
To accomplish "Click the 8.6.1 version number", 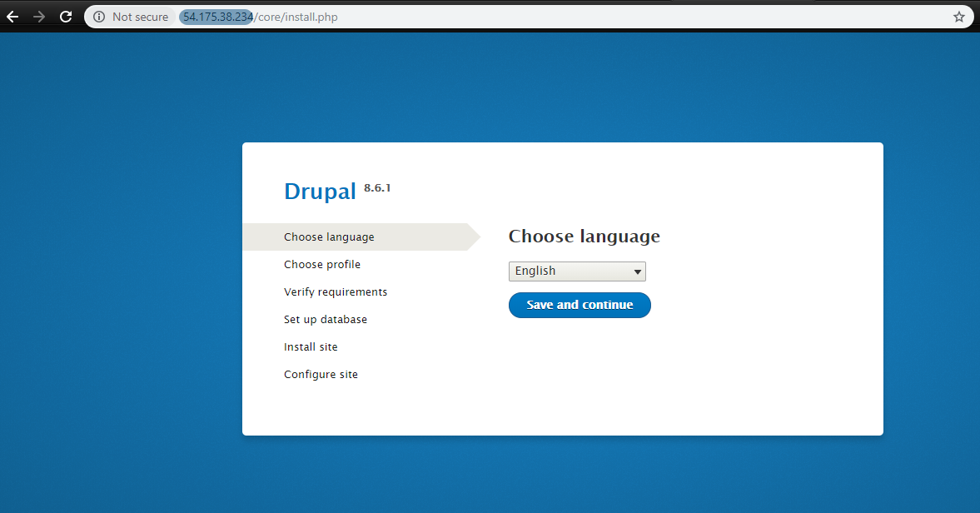I will click(x=377, y=187).
